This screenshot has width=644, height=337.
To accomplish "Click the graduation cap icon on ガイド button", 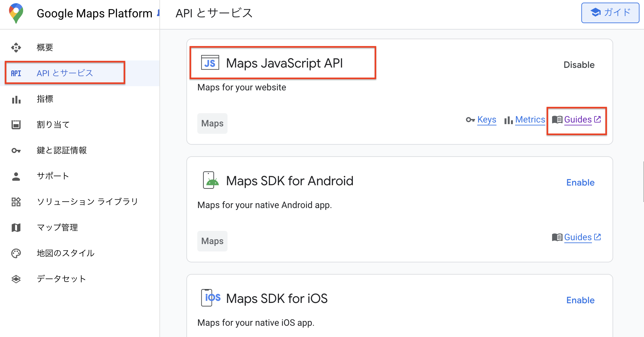I will [595, 13].
